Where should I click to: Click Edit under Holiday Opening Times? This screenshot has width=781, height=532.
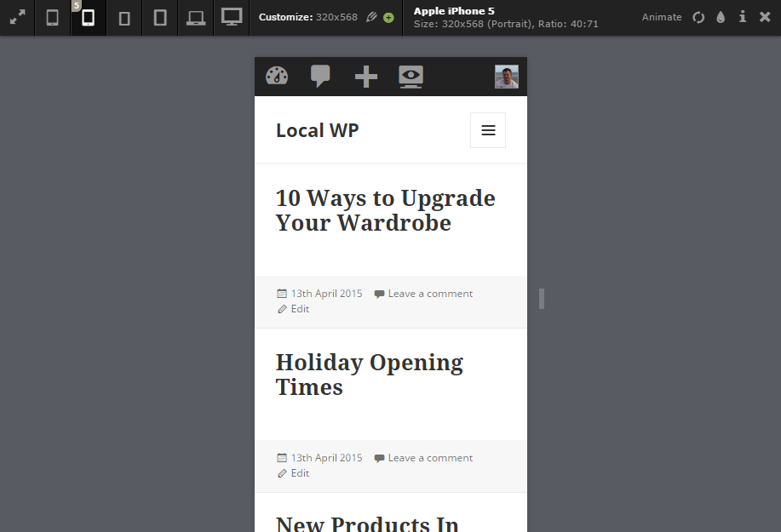(300, 473)
